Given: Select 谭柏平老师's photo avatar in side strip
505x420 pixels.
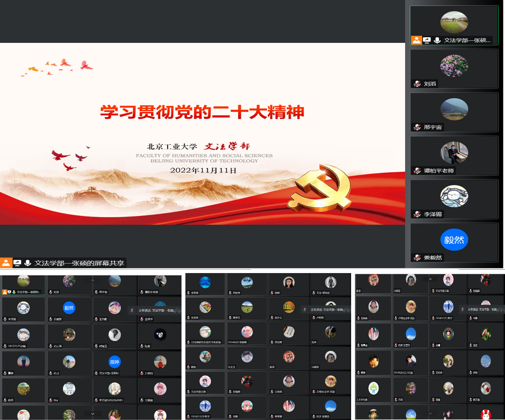Looking at the screenshot, I should pyautogui.click(x=454, y=152).
